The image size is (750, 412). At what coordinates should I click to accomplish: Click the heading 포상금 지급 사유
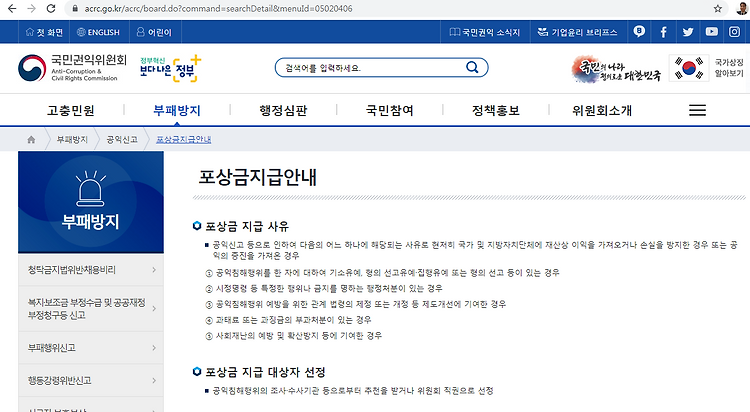click(x=247, y=226)
